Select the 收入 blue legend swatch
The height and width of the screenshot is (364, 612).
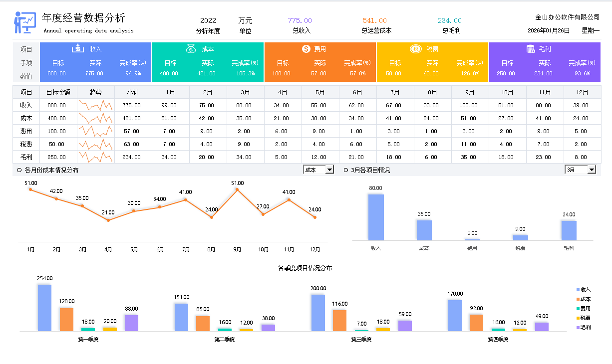(x=578, y=290)
